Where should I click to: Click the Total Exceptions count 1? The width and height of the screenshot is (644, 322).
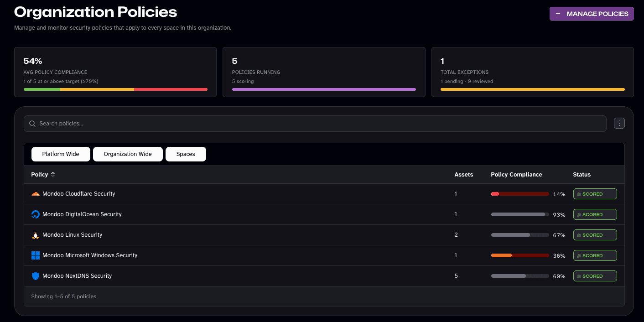442,61
